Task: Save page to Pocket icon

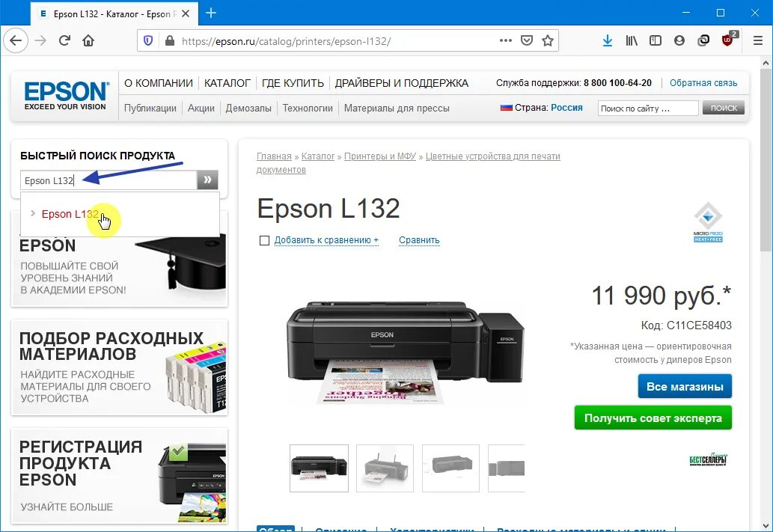Action: (527, 40)
